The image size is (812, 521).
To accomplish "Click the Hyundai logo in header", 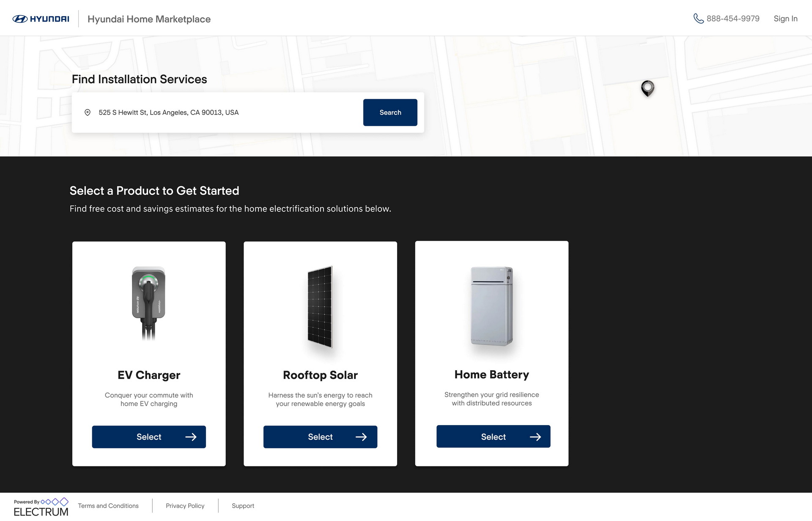I will [41, 19].
